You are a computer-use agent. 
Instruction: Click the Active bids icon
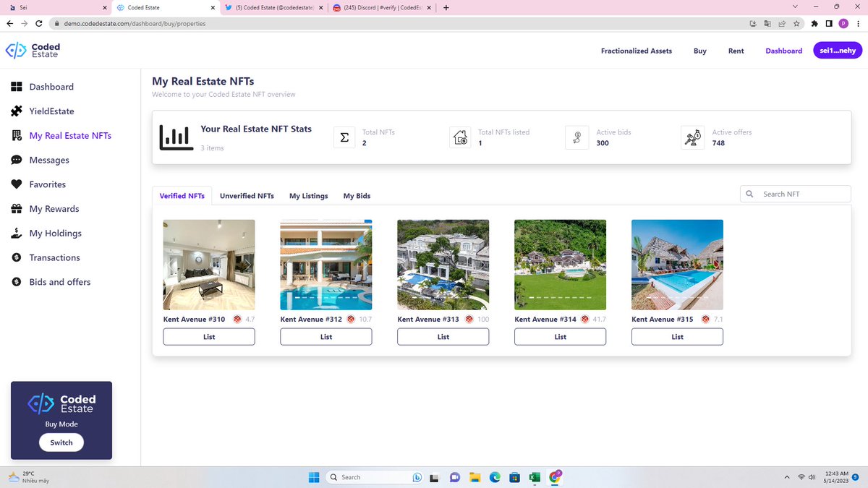576,137
